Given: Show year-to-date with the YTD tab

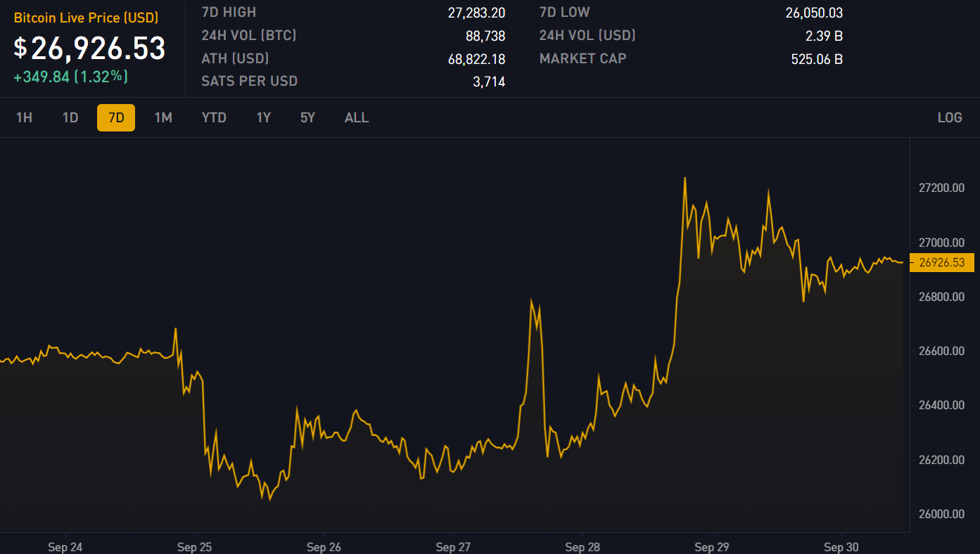Looking at the screenshot, I should 214,117.
